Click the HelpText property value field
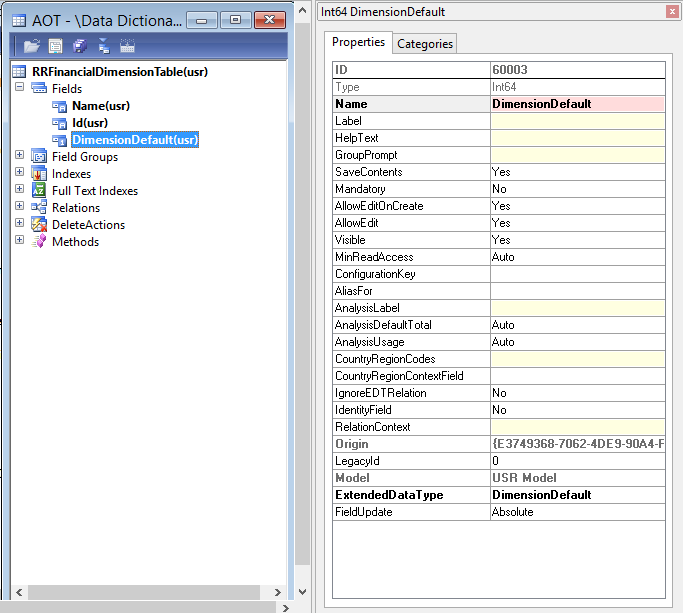Image resolution: width=683 pixels, height=613 pixels. tap(578, 138)
